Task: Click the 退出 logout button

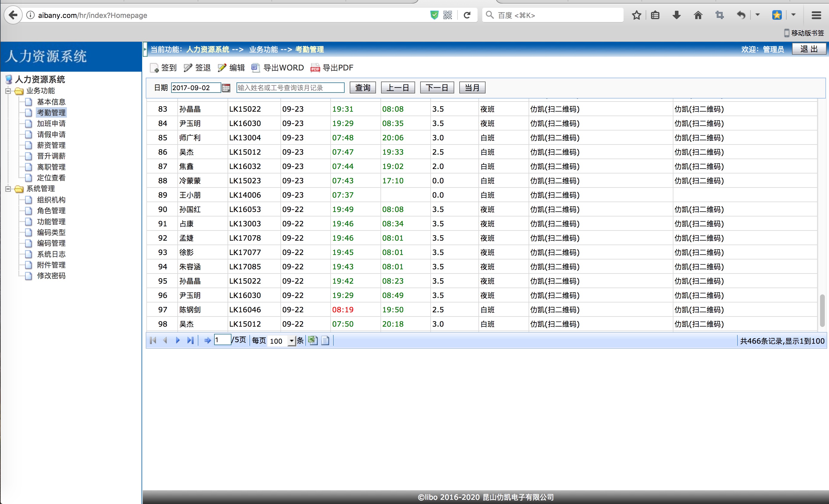Action: click(809, 49)
